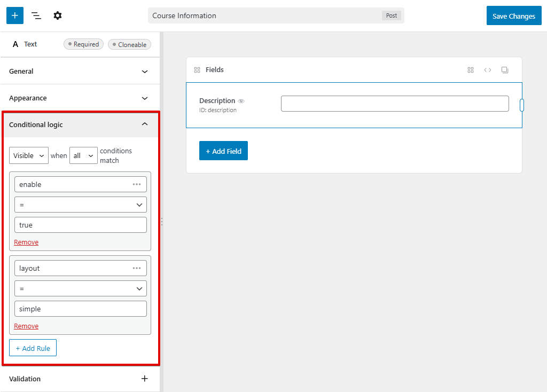Click the ellipsis in the enable field
The height and width of the screenshot is (392, 547).
137,184
